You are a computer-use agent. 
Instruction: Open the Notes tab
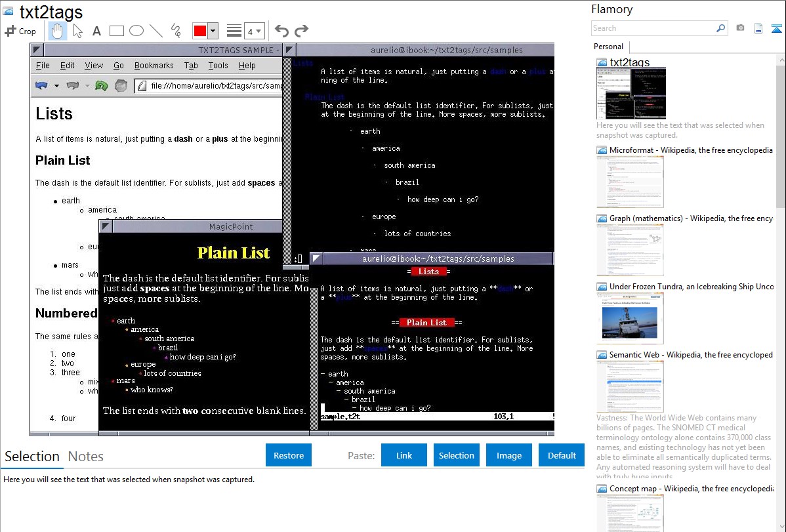coord(86,457)
